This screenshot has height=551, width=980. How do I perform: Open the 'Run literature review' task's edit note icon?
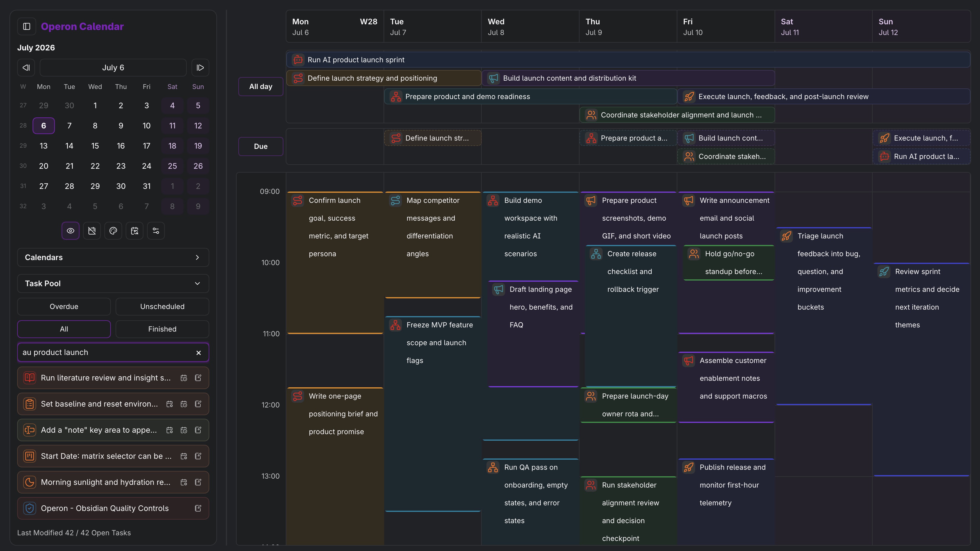[198, 378]
